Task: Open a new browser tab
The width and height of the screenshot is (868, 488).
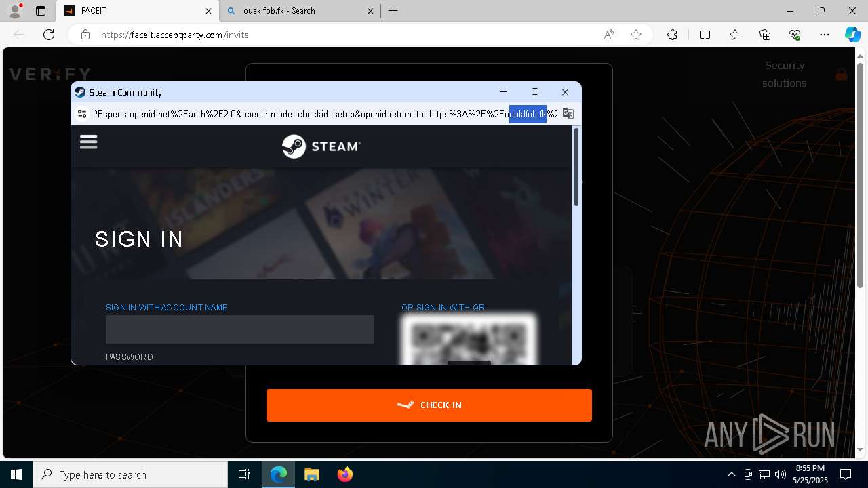Action: pos(393,11)
